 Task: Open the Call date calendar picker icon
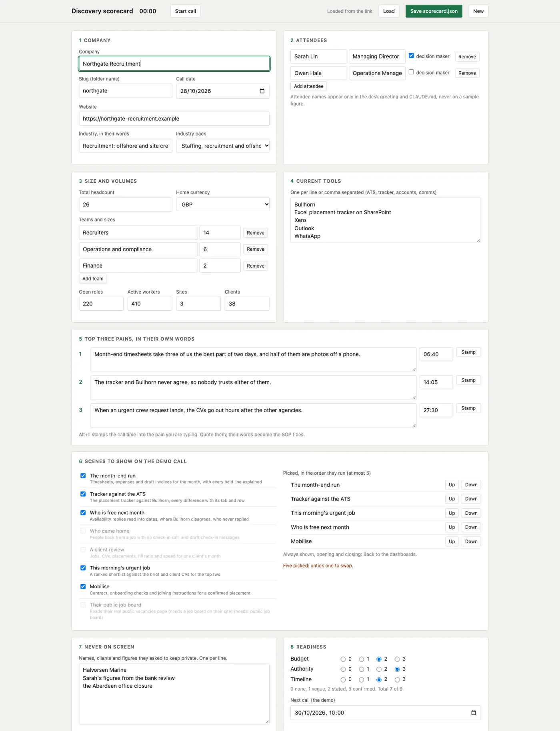262,91
